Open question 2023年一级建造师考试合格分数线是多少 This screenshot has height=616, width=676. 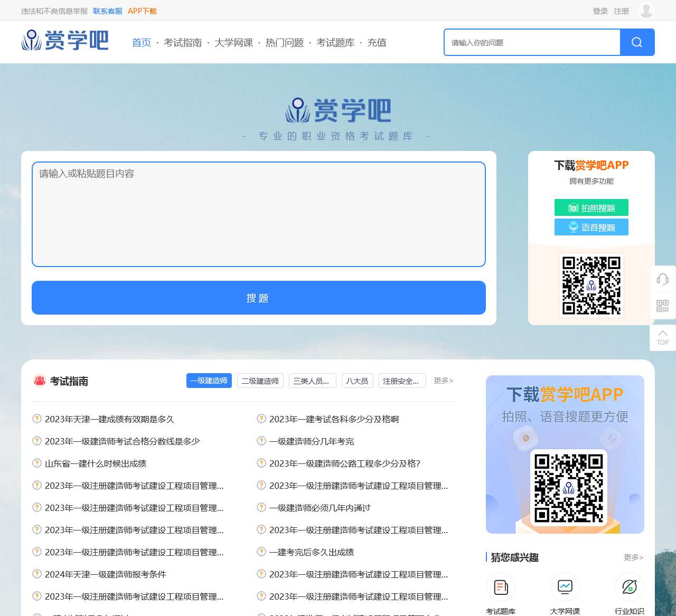pyautogui.click(x=123, y=441)
